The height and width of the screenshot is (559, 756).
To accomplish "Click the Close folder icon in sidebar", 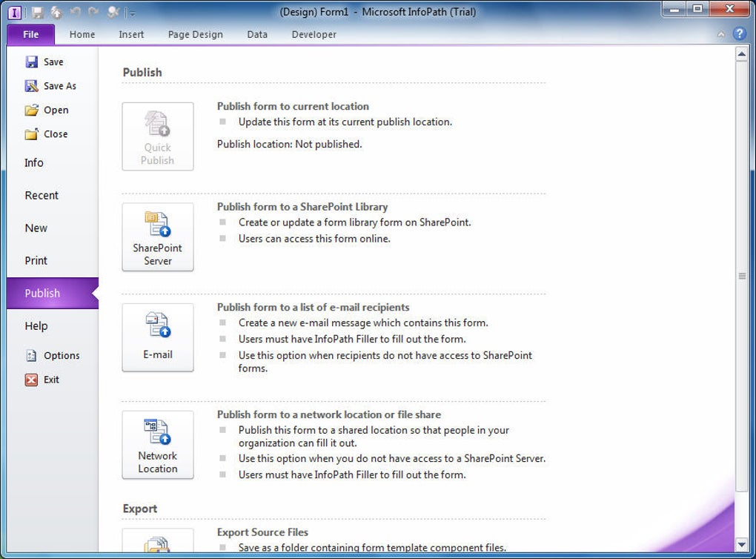I will (31, 134).
